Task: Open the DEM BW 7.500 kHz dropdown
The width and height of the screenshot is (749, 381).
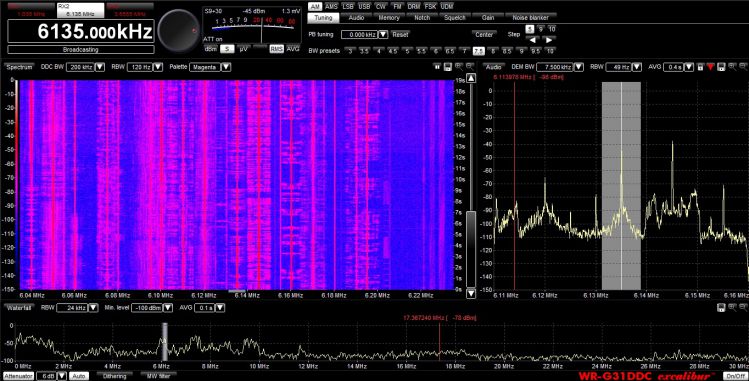Action: (x=578, y=67)
